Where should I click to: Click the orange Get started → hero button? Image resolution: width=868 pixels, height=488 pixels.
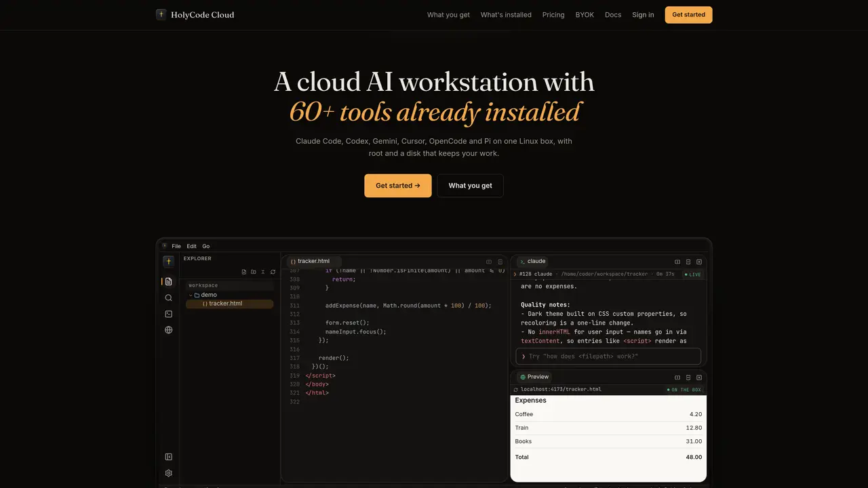pyautogui.click(x=398, y=186)
